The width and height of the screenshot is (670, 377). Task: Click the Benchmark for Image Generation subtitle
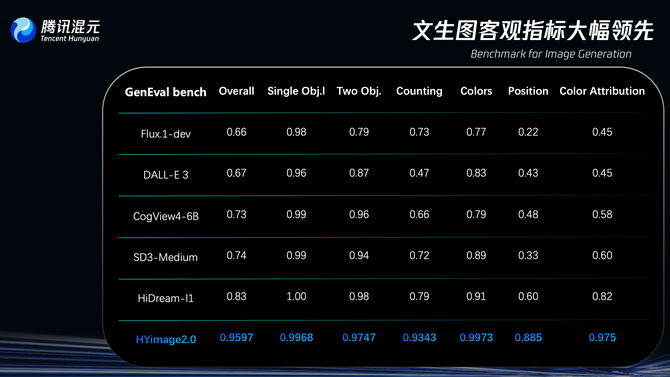(551, 54)
